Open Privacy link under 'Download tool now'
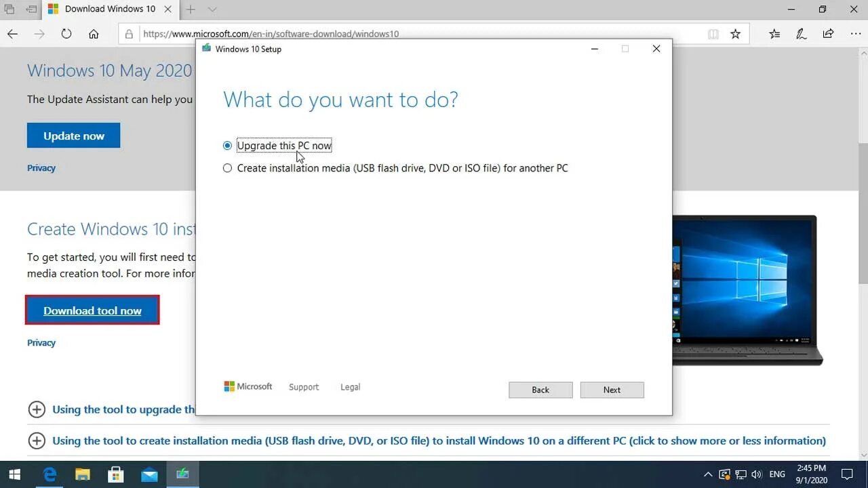868x488 pixels. tap(41, 343)
